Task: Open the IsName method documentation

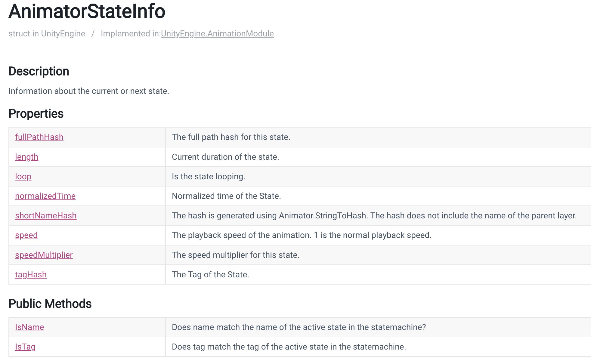Action: coord(29,327)
